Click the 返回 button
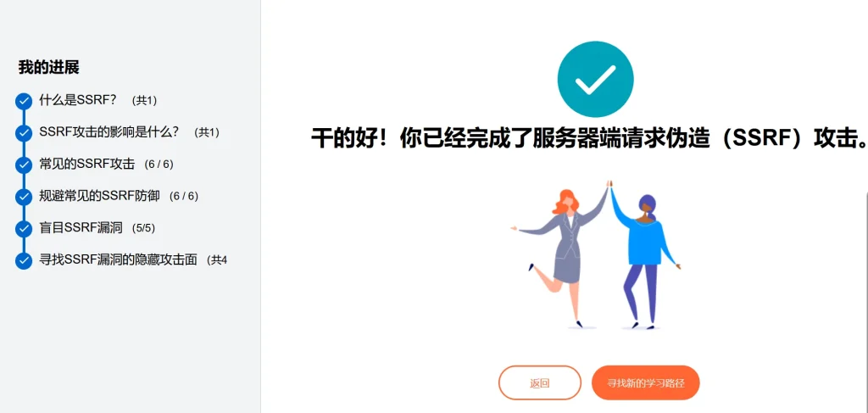The image size is (868, 413). click(540, 382)
